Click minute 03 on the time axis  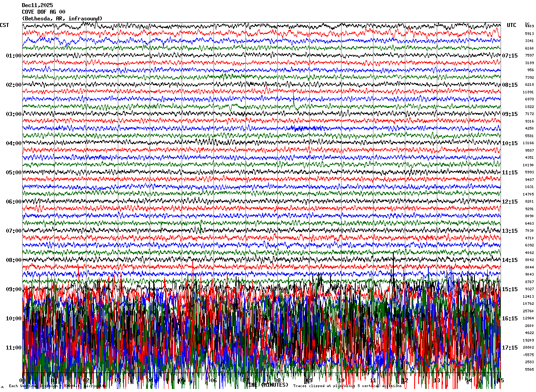coord(118,380)
